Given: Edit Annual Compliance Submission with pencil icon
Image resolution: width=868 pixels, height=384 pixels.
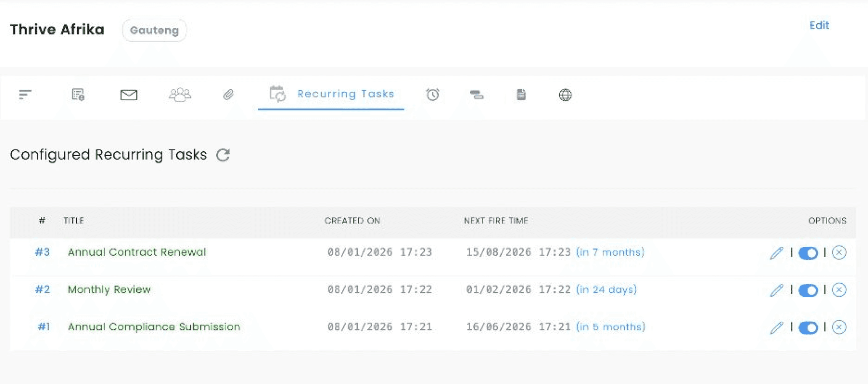Looking at the screenshot, I should (x=776, y=328).
